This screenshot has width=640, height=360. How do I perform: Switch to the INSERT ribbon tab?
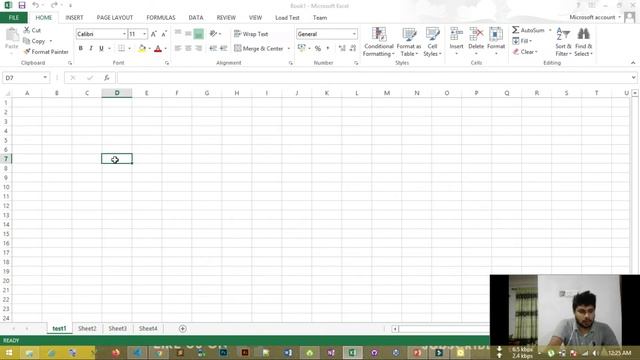coord(74,18)
